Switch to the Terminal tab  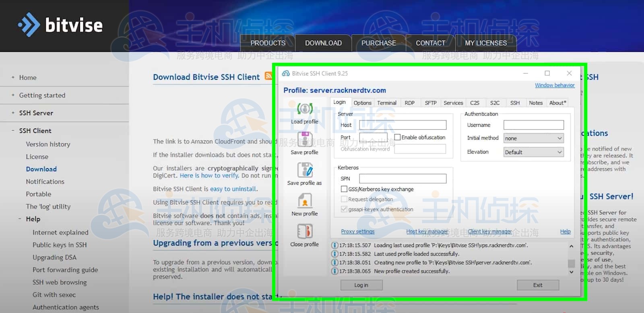point(387,103)
